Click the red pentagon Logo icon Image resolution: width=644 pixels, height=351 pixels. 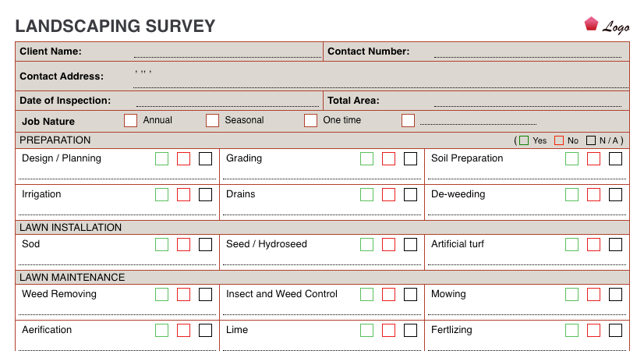pyautogui.click(x=591, y=24)
